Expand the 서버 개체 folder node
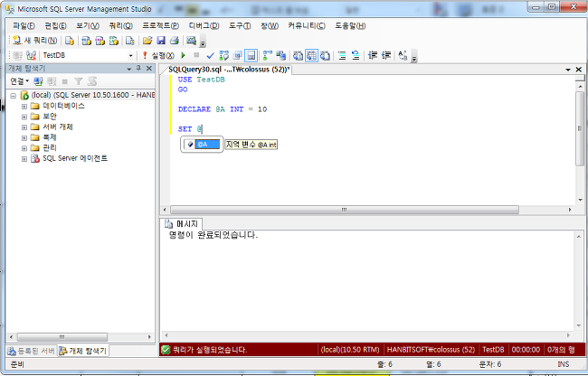 click(24, 127)
